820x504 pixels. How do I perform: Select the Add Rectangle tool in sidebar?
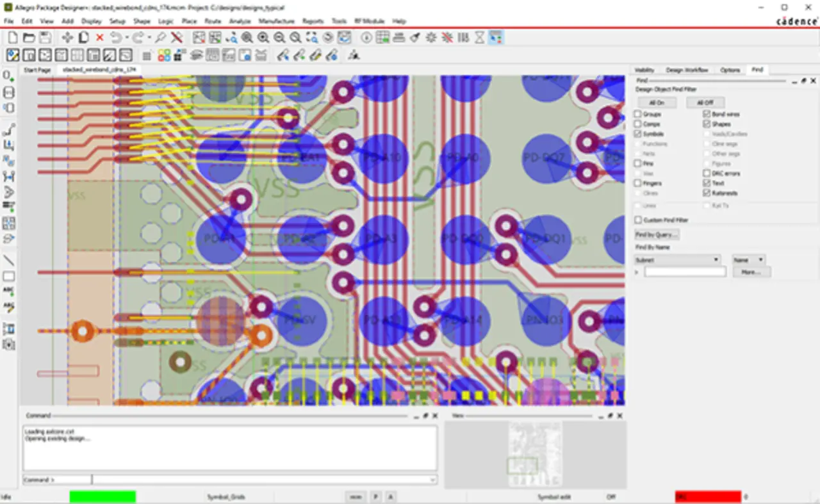coord(9,277)
